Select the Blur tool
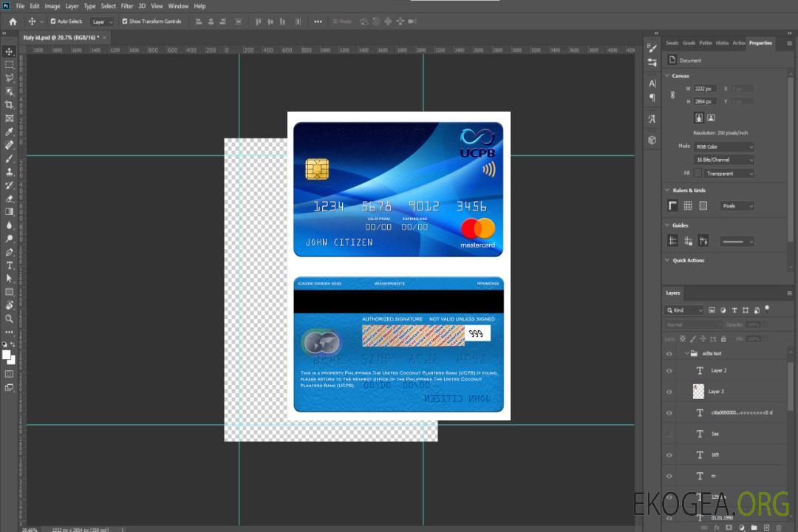 pyautogui.click(x=9, y=225)
